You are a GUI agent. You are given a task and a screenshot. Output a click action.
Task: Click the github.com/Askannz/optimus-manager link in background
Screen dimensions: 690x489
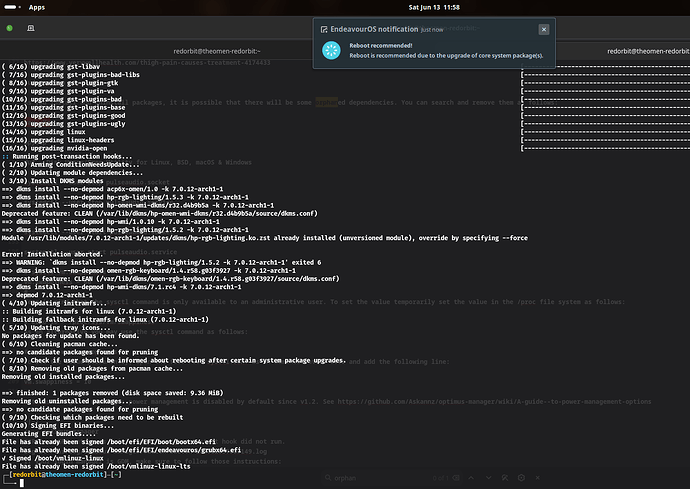click(494, 401)
